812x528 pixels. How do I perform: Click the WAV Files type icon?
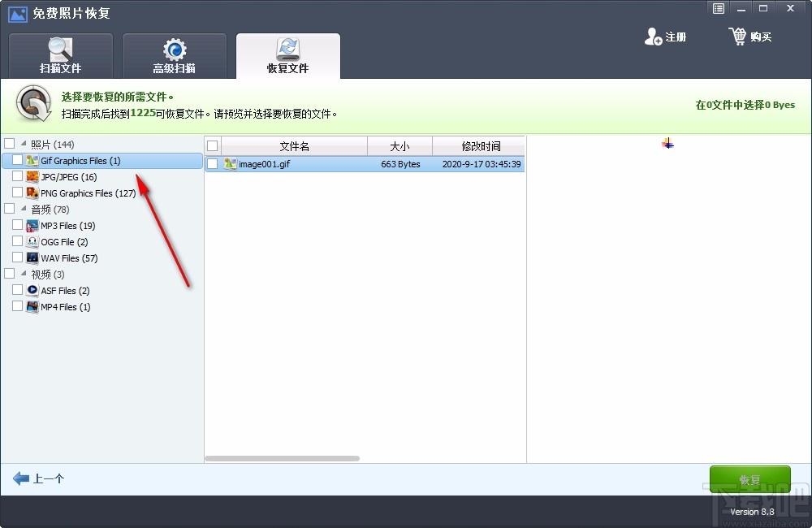click(32, 258)
